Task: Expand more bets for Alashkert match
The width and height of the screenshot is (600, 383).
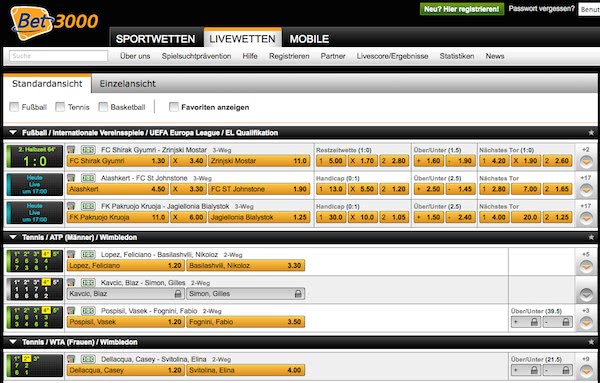Action: coord(586,190)
